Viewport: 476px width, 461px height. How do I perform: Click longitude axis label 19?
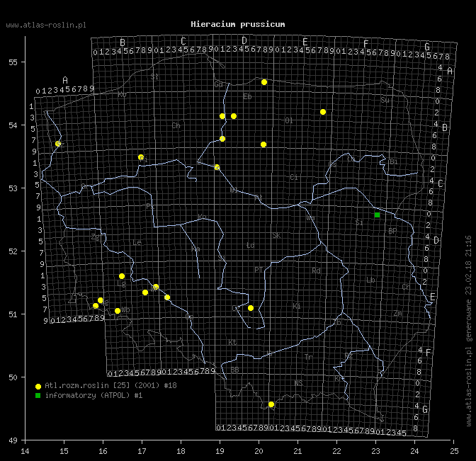220,451
